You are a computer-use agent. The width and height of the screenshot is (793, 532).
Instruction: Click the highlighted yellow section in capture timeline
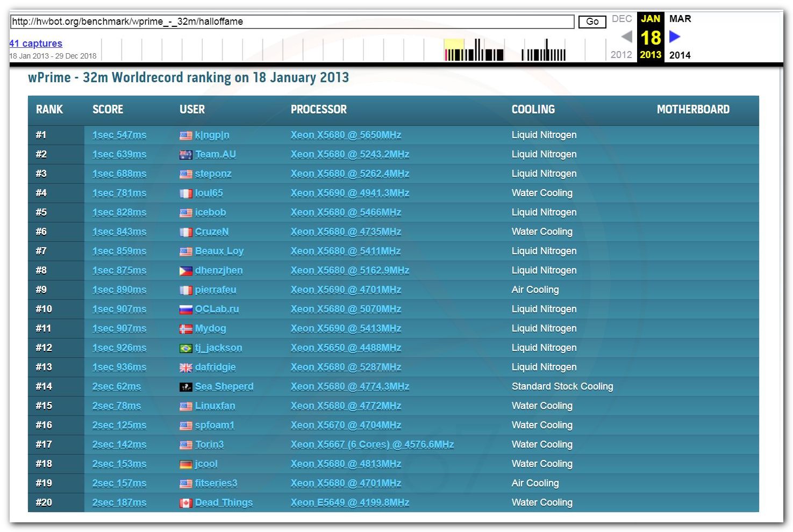[x=454, y=49]
